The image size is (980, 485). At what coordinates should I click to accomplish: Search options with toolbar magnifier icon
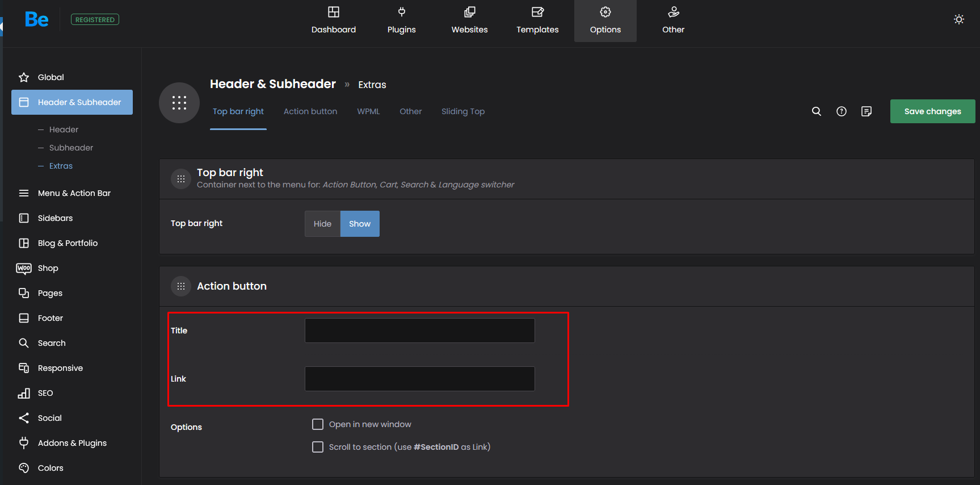(817, 111)
